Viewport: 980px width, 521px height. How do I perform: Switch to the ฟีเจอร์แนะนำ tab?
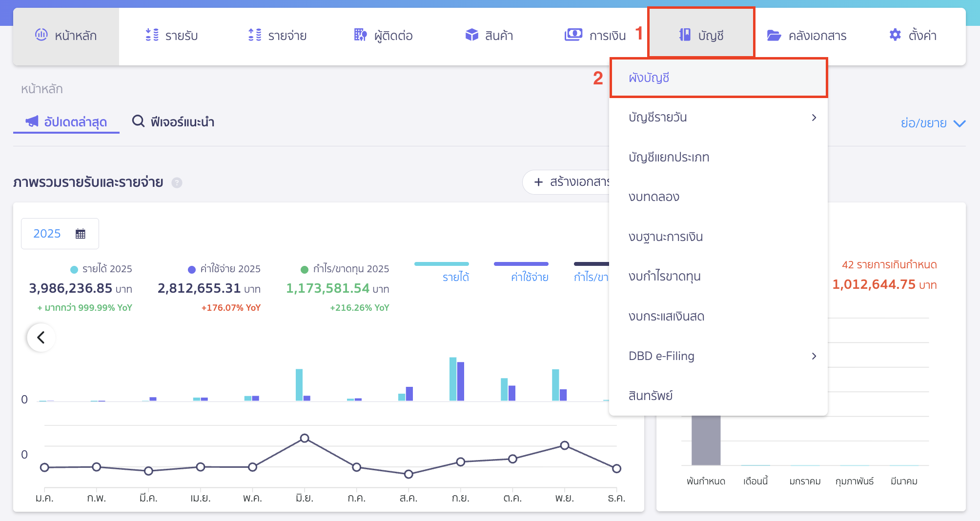pyautogui.click(x=173, y=121)
